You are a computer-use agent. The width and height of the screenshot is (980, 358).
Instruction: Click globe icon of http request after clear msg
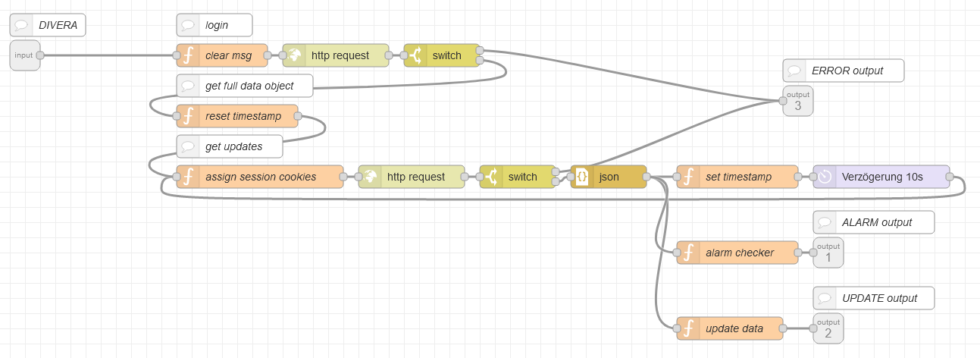[x=294, y=55]
